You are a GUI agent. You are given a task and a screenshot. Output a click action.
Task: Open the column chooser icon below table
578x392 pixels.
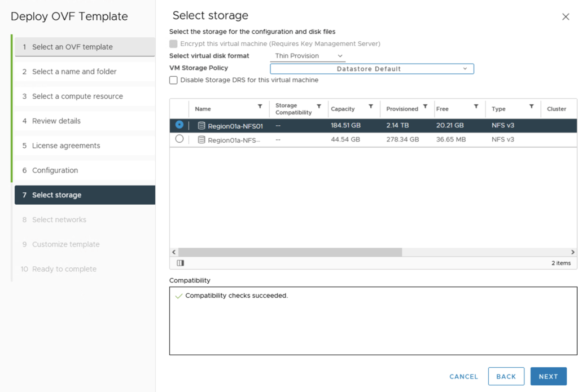click(x=181, y=263)
